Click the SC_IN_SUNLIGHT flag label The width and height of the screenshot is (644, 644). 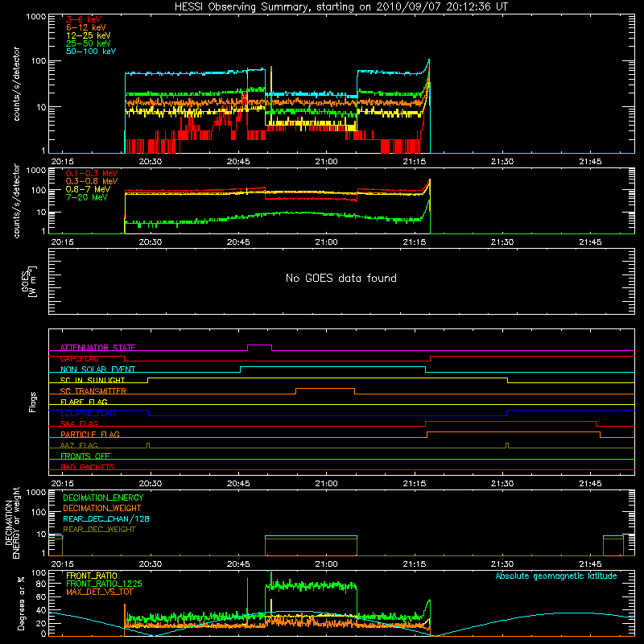click(x=93, y=380)
